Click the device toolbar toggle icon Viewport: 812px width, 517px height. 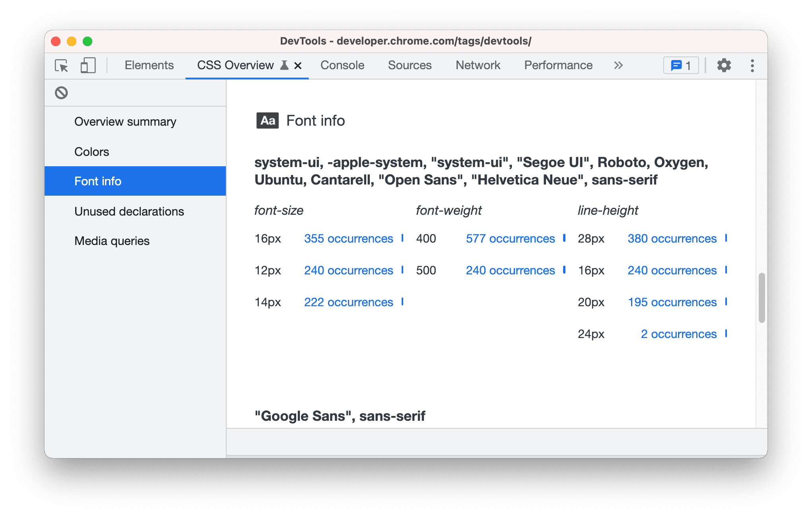[87, 65]
